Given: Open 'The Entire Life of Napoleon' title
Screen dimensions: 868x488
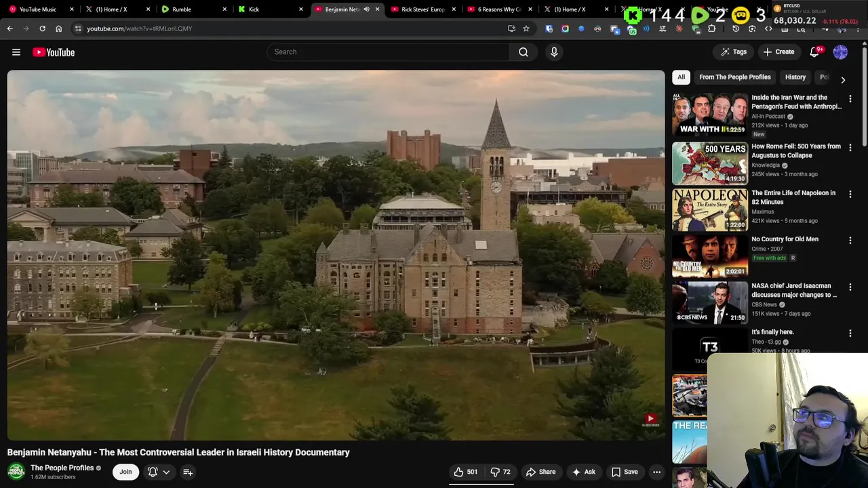Looking at the screenshot, I should (793, 197).
